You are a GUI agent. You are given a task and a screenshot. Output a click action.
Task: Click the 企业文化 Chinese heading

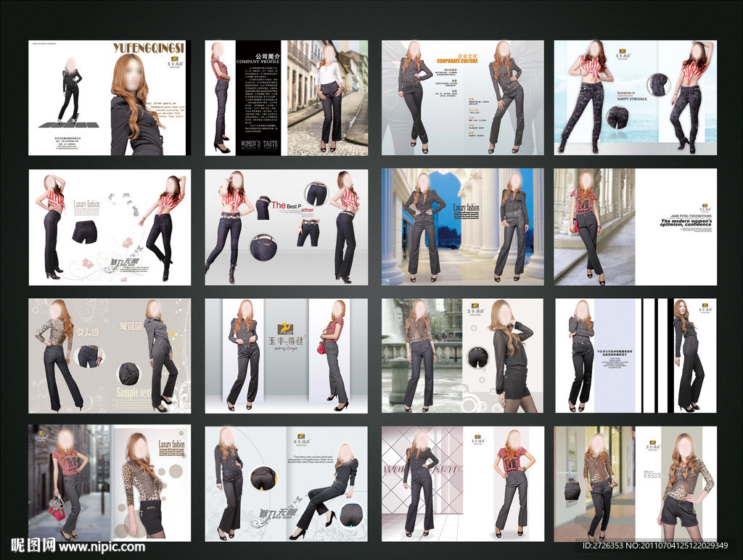click(x=467, y=56)
